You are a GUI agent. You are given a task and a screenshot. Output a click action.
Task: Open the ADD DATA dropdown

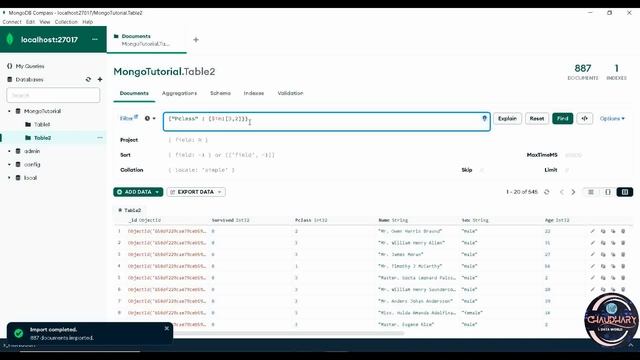tap(138, 192)
